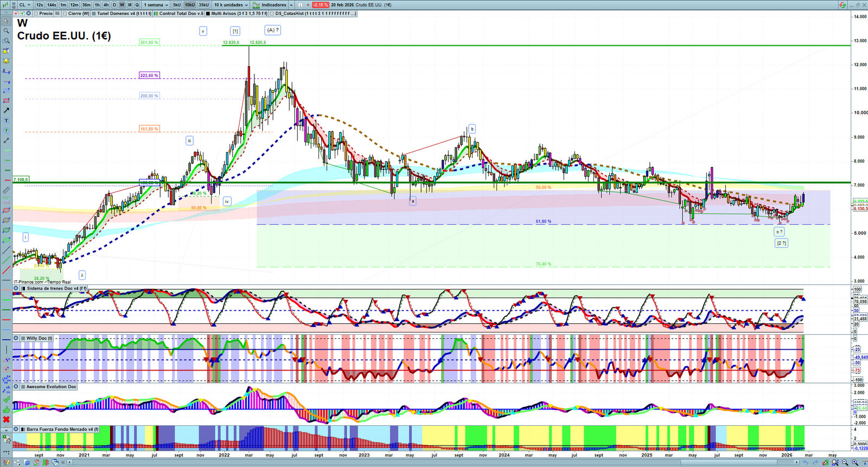This screenshot has width=868, height=467.
Task: Switch to the 4h timeframe
Action: click(106, 5)
